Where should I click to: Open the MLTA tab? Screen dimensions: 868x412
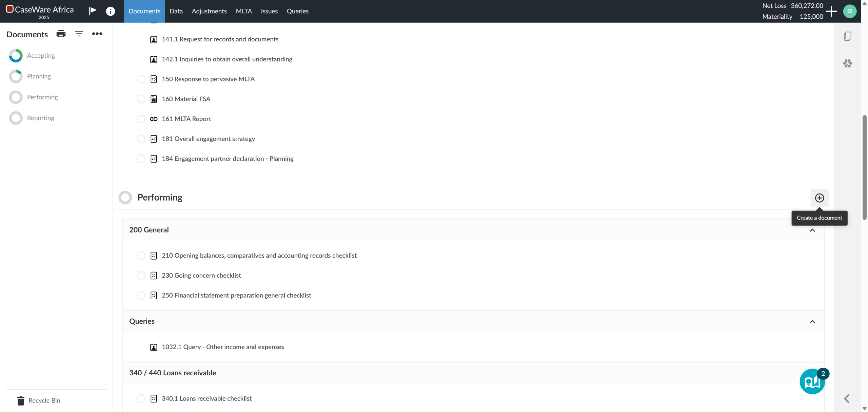(x=244, y=11)
